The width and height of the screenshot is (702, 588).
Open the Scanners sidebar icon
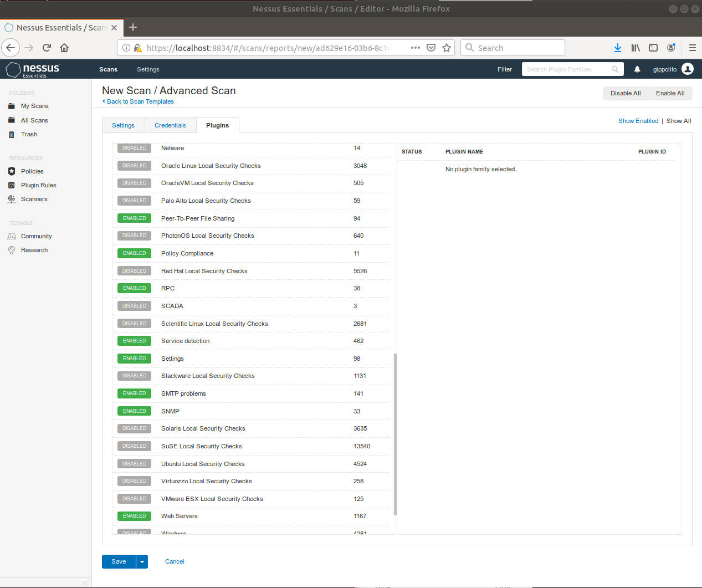click(x=12, y=199)
